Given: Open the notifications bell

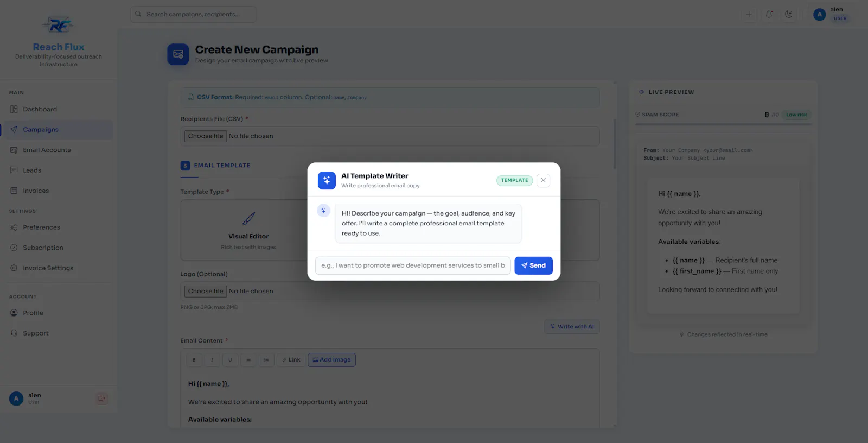Looking at the screenshot, I should 769,15.
